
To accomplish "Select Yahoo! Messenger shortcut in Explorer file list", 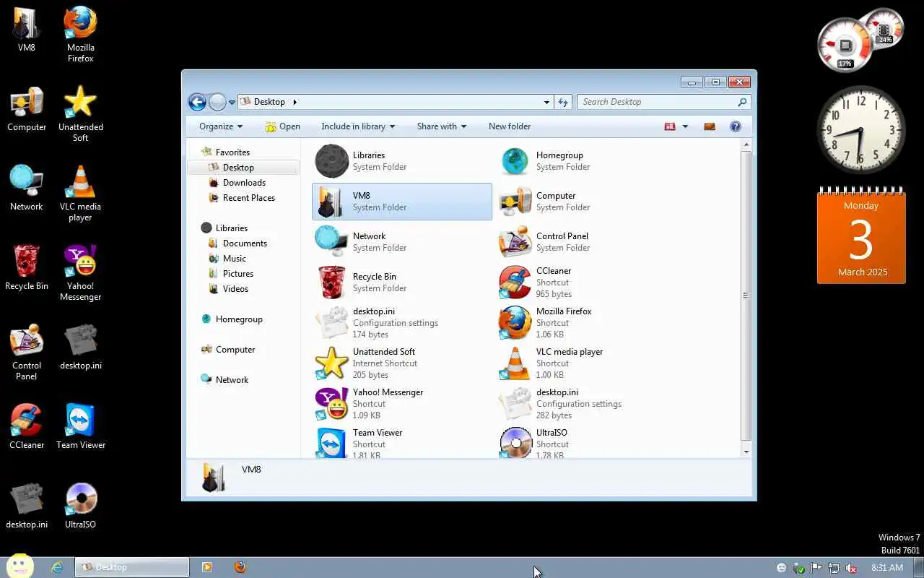I will click(401, 404).
